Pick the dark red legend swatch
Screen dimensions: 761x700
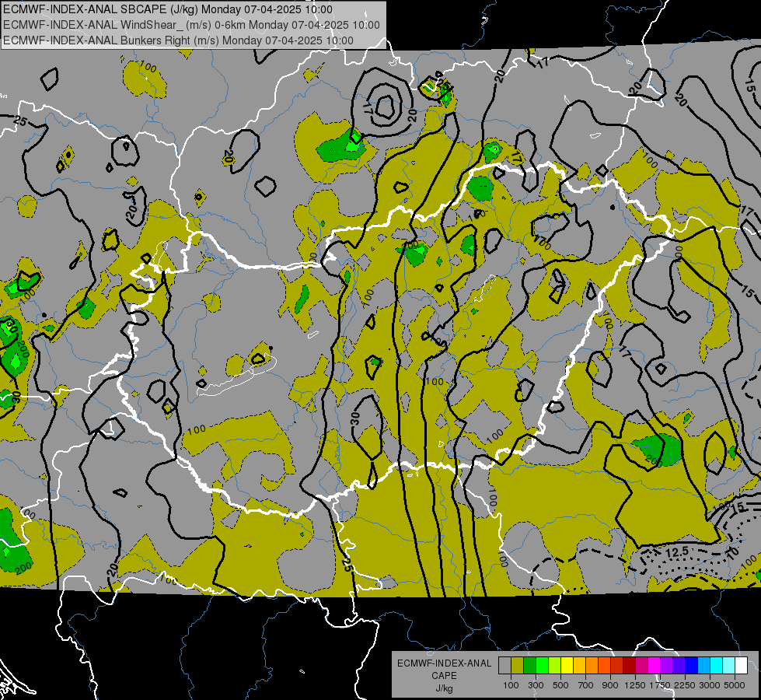click(x=629, y=666)
